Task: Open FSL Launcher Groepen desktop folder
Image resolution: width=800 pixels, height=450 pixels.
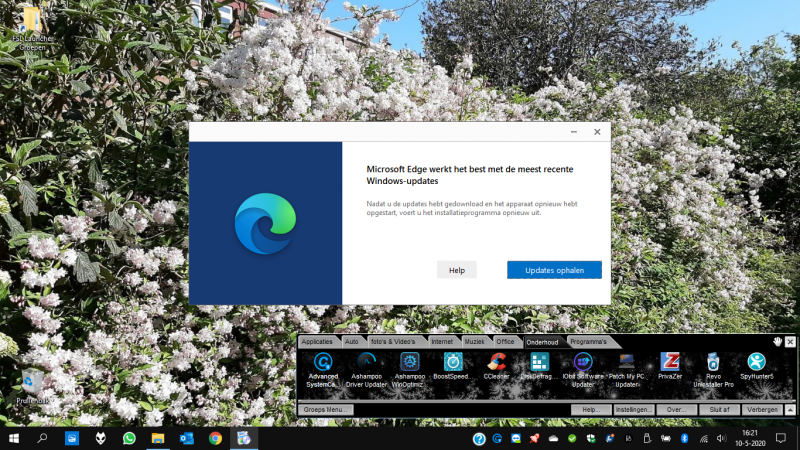Action: click(x=32, y=27)
